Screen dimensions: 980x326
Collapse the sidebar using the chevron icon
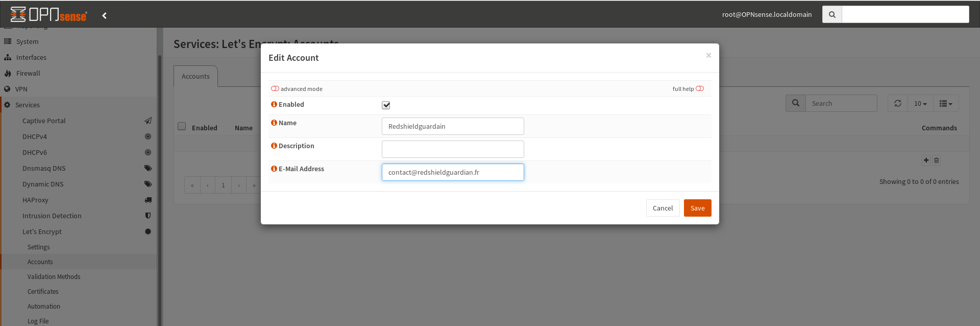(105, 15)
